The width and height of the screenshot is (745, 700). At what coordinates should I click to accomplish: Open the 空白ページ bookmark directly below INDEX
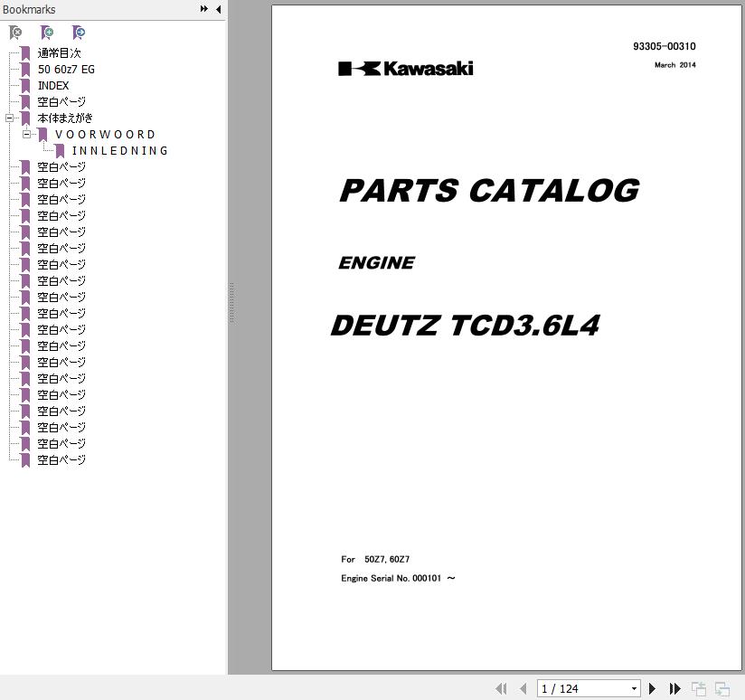click(61, 101)
